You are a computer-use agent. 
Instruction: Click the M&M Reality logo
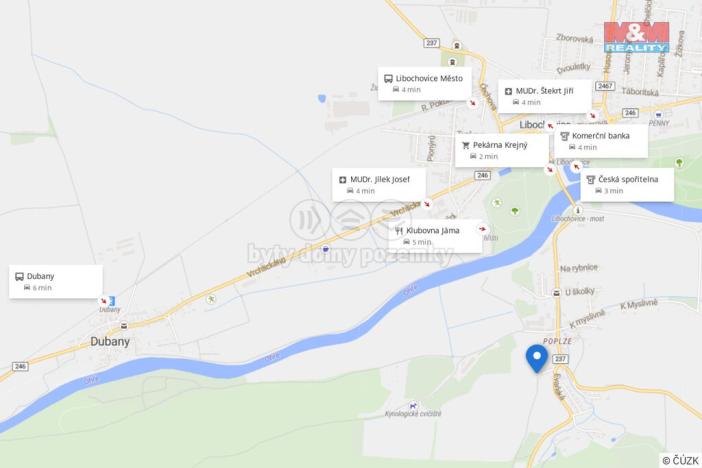pos(636,37)
